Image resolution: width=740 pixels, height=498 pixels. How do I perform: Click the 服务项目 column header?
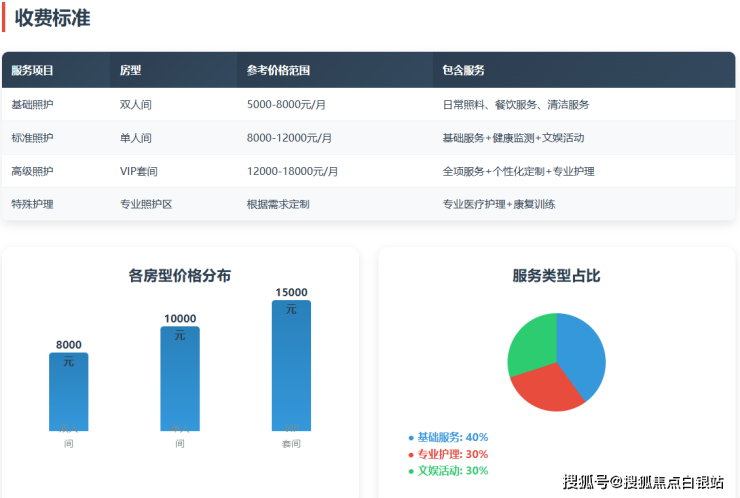coord(33,71)
